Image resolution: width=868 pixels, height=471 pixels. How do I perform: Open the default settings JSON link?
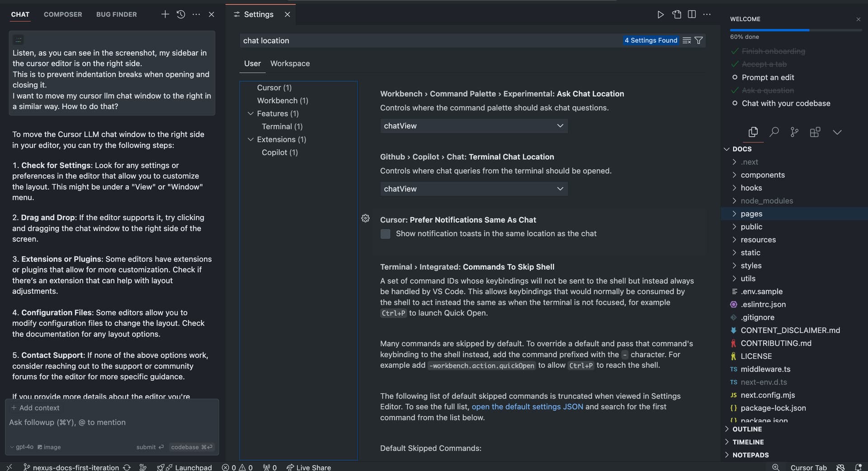[527, 407]
